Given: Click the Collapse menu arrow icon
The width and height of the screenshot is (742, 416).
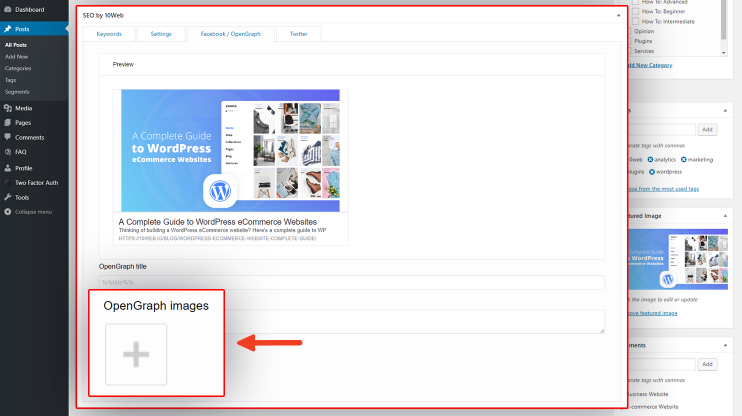Looking at the screenshot, I should click(8, 212).
